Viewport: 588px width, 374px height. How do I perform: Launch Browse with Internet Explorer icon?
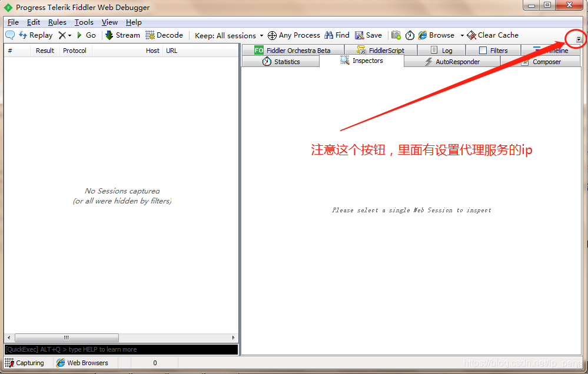(x=436, y=35)
